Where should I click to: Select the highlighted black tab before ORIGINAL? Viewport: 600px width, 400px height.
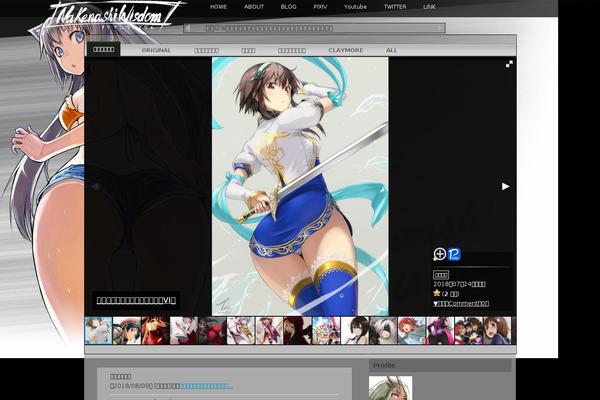pyautogui.click(x=104, y=49)
